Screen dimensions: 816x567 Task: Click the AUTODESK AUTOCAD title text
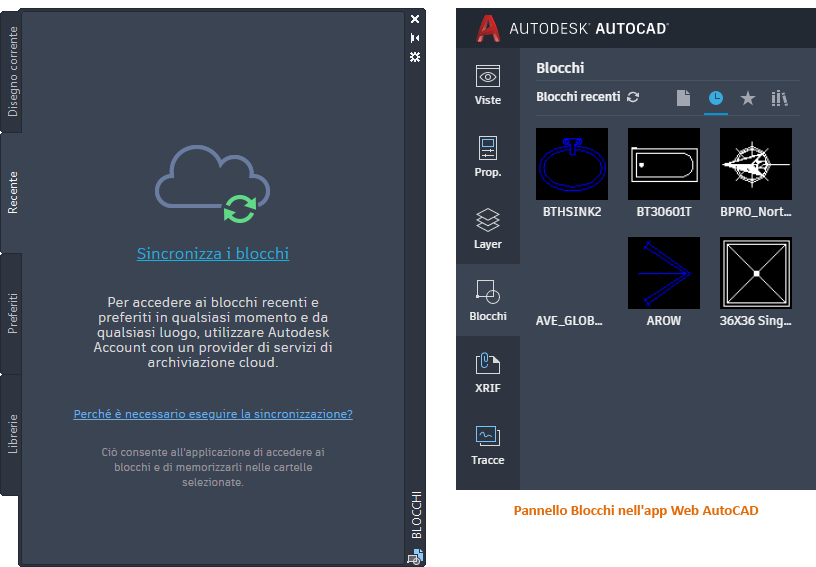pos(589,28)
